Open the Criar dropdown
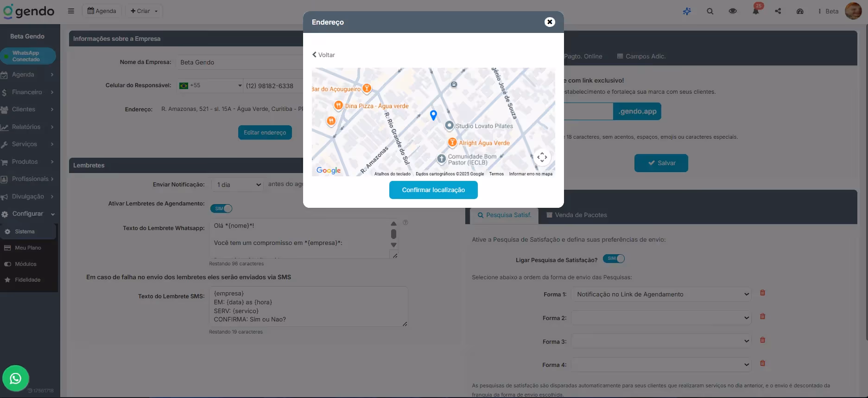 (144, 11)
